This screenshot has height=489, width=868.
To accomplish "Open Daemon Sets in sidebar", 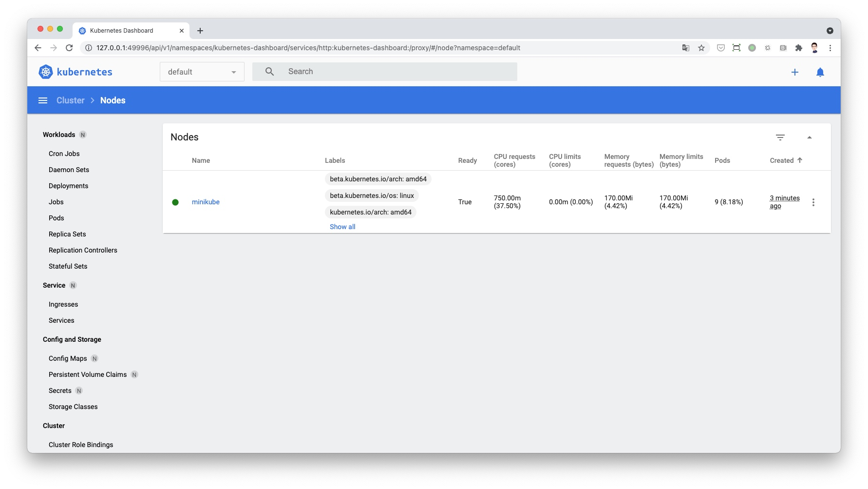I will point(69,170).
